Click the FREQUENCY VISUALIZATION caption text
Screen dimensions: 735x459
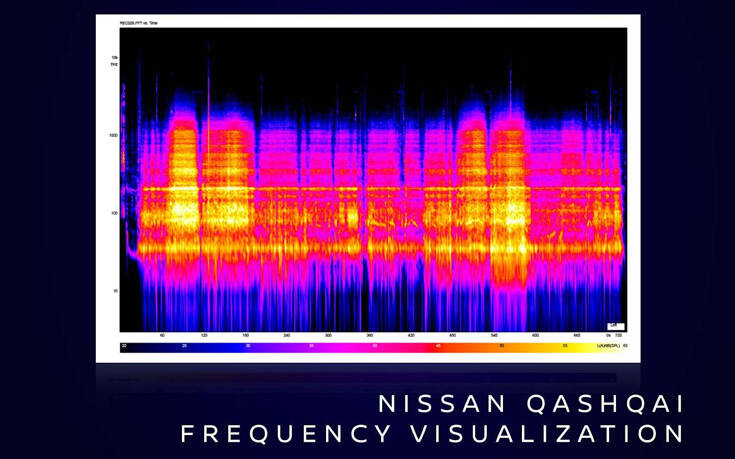[x=432, y=434]
